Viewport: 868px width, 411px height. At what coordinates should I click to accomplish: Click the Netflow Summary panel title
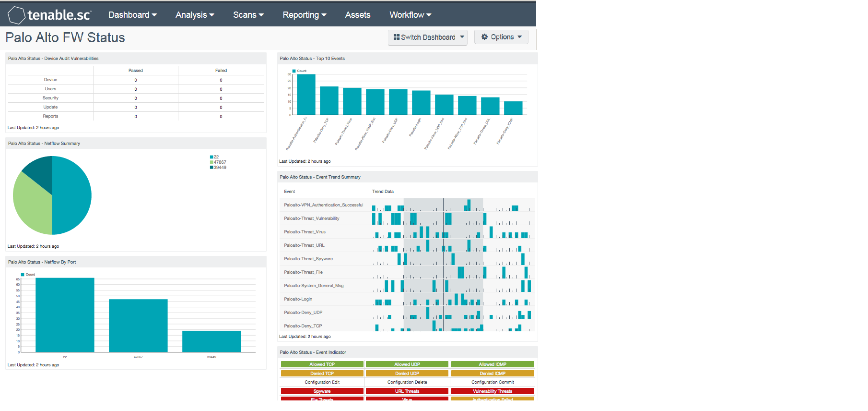pos(44,144)
